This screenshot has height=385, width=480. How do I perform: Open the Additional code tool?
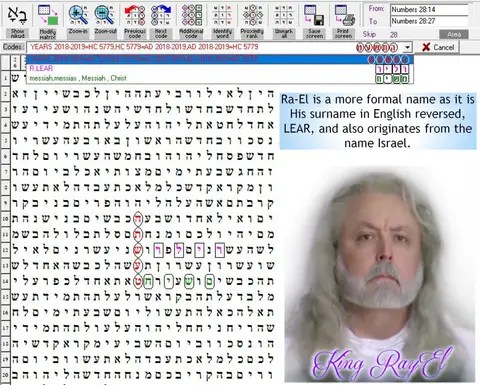[x=191, y=15]
